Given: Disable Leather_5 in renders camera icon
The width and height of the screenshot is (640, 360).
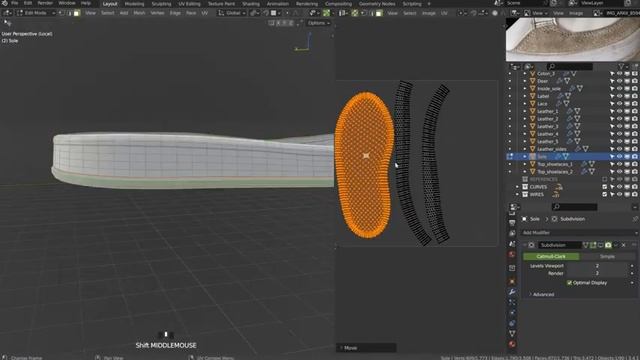Looking at the screenshot, I should coord(635,142).
